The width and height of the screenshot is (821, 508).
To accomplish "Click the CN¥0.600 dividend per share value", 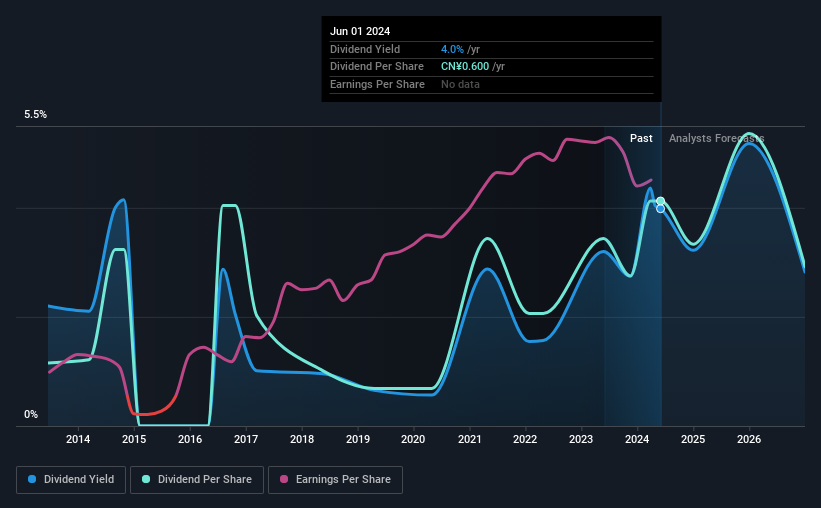I will (465, 67).
